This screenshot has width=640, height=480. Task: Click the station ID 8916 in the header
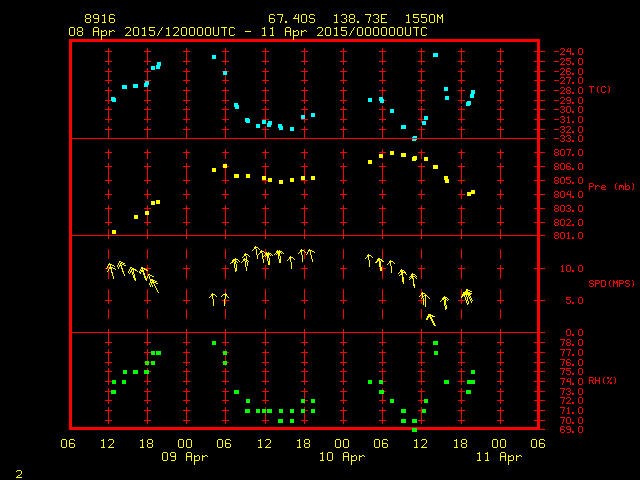[x=100, y=19]
